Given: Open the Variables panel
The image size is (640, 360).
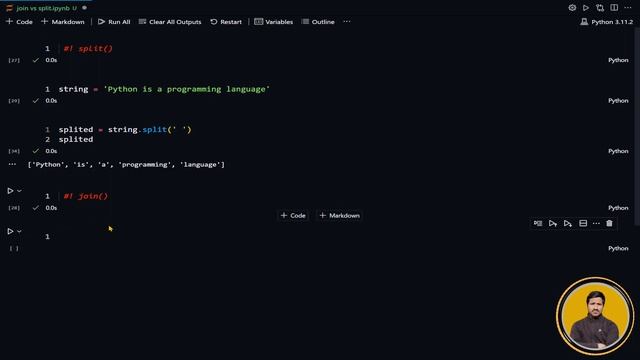Looking at the screenshot, I should pyautogui.click(x=273, y=22).
